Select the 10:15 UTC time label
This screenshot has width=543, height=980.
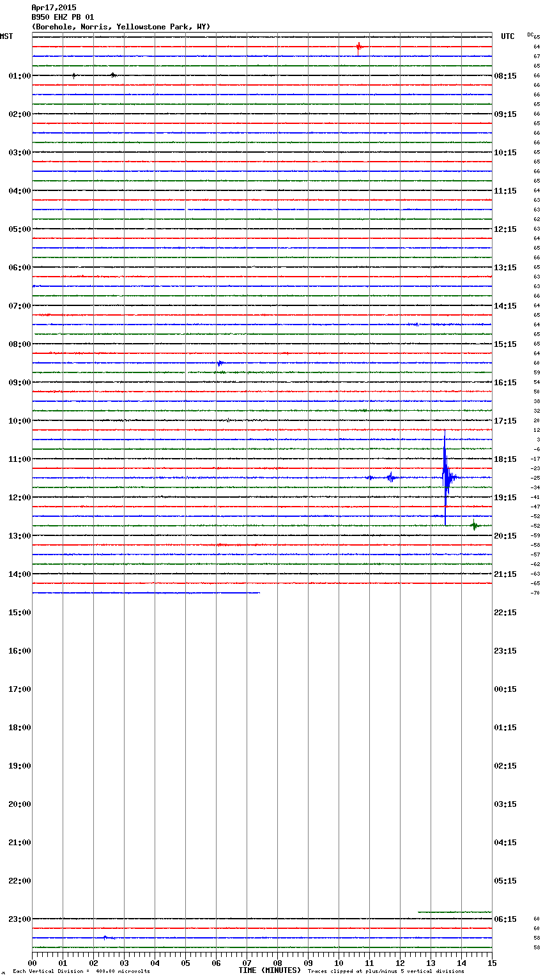pyautogui.click(x=505, y=153)
